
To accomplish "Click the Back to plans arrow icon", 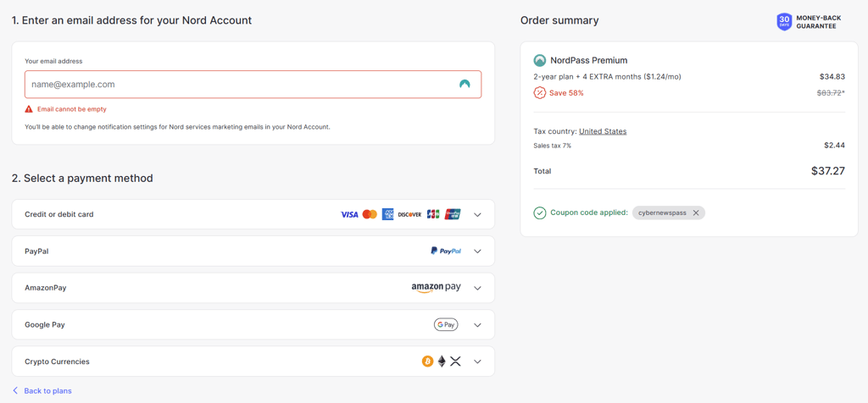I will [15, 390].
